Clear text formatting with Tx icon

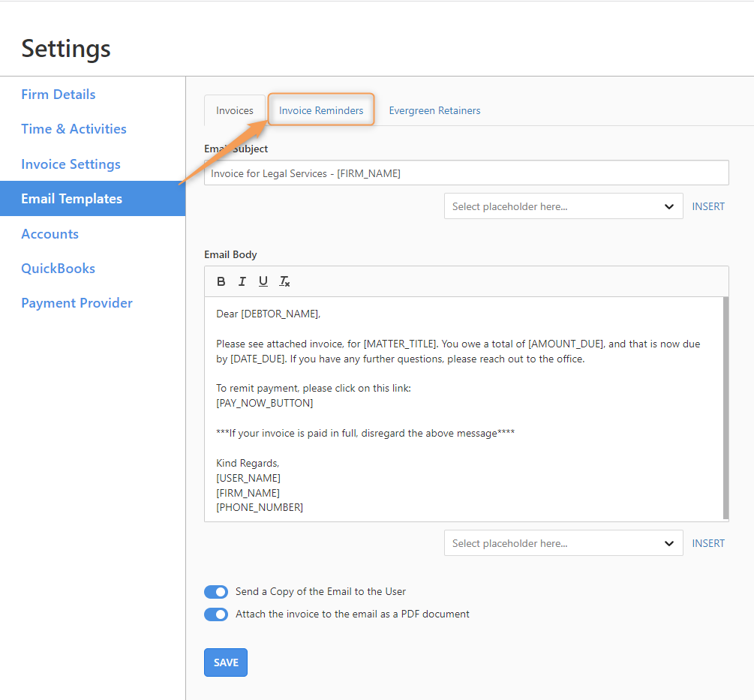tap(284, 281)
